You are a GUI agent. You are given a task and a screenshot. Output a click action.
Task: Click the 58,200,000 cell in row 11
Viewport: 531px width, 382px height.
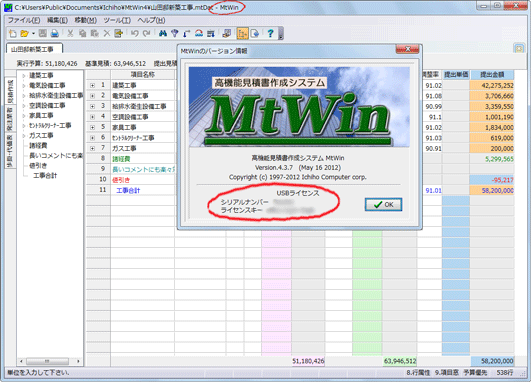pos(492,190)
